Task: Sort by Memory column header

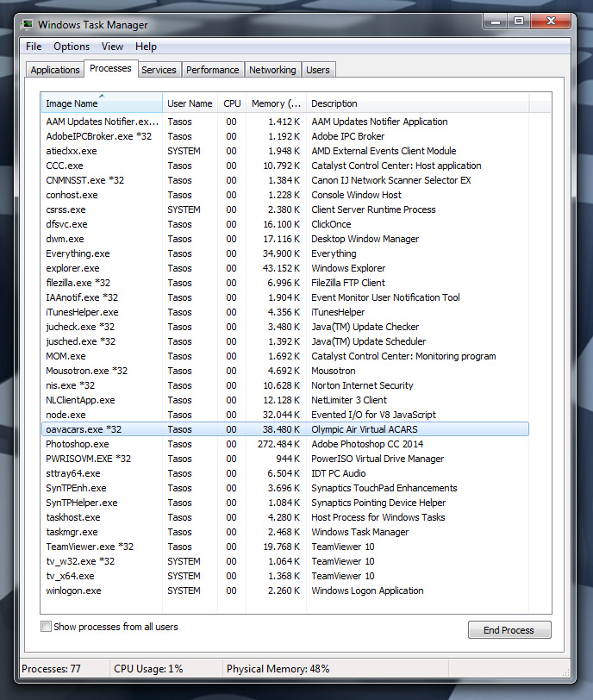Action: click(x=276, y=103)
